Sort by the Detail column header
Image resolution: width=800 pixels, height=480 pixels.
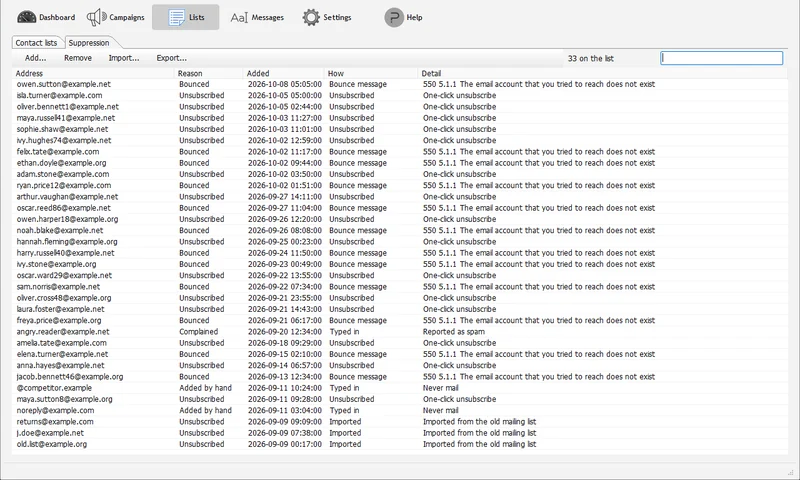point(603,73)
